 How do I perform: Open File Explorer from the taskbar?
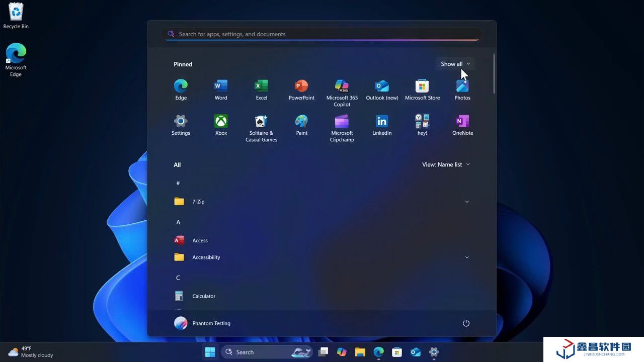click(360, 352)
